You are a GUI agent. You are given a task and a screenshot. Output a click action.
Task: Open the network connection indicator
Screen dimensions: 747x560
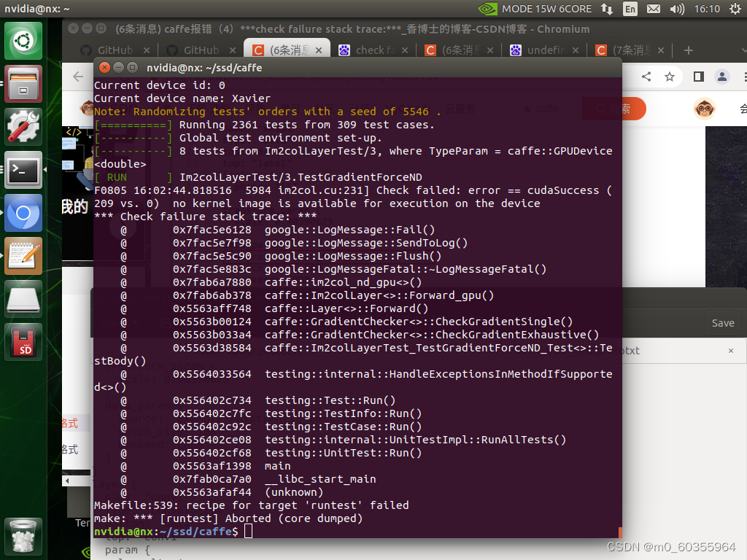(607, 9)
